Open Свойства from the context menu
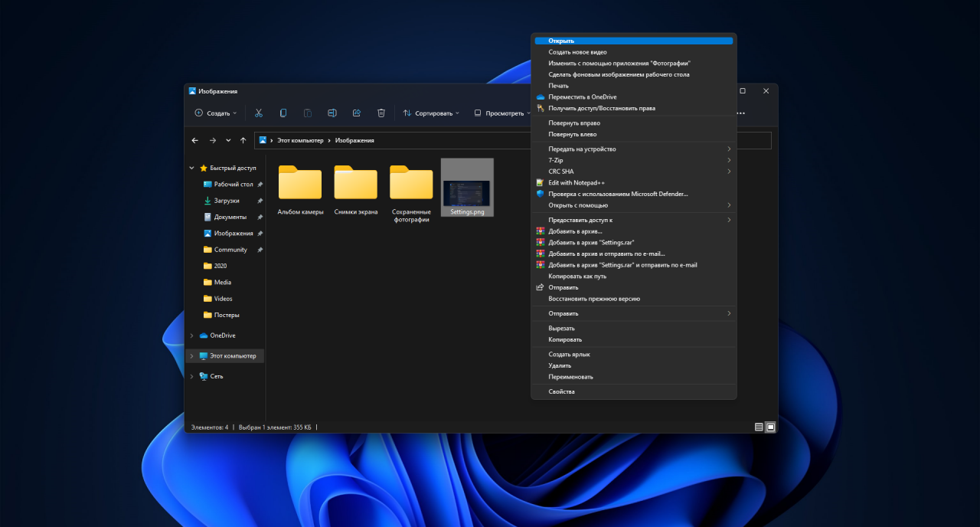This screenshot has width=980, height=527. (x=561, y=391)
